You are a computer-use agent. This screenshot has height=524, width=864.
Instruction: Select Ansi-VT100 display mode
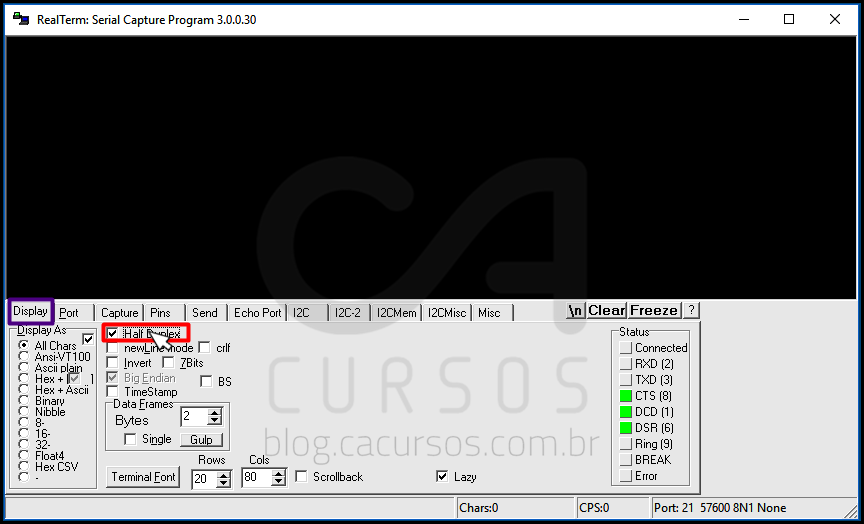[24, 356]
